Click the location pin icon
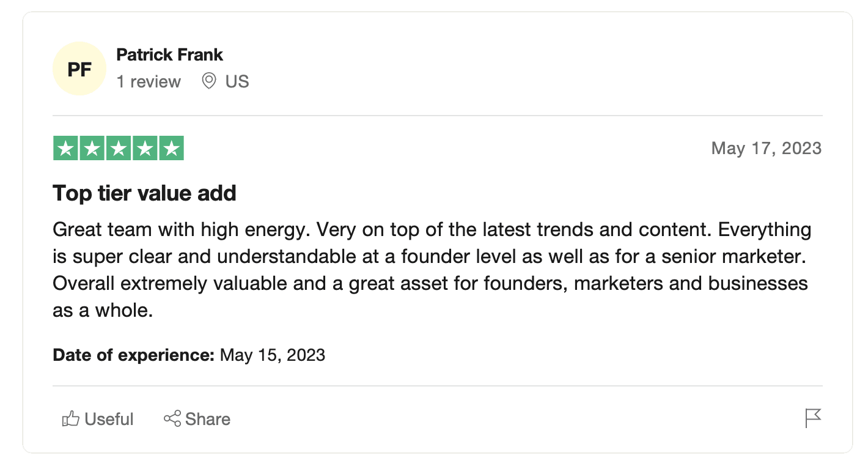 click(209, 81)
